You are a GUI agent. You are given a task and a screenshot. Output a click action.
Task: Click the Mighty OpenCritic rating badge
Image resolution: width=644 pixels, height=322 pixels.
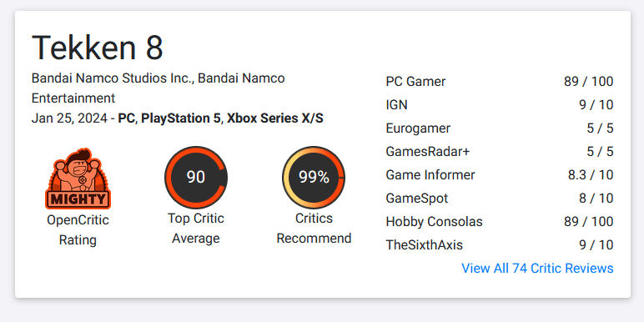click(x=78, y=179)
